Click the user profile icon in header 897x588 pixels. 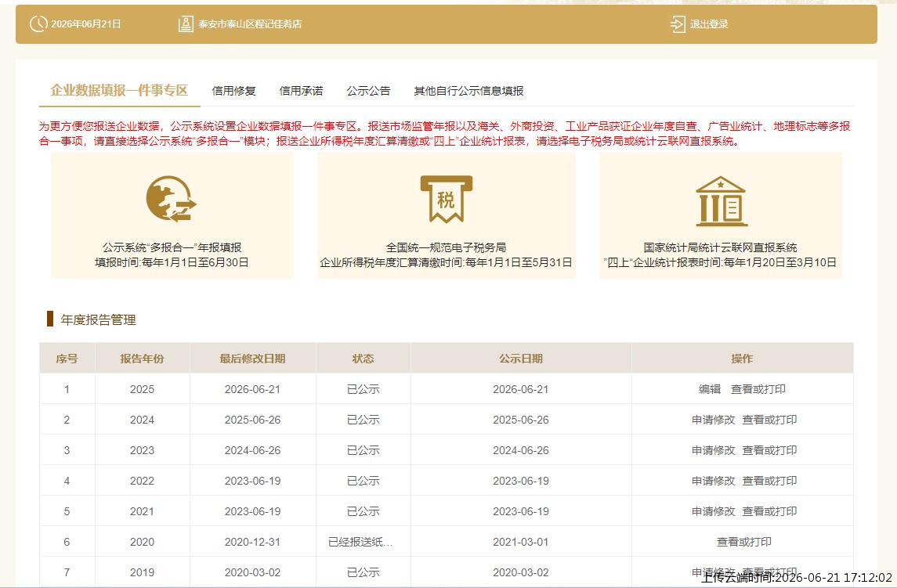point(186,24)
